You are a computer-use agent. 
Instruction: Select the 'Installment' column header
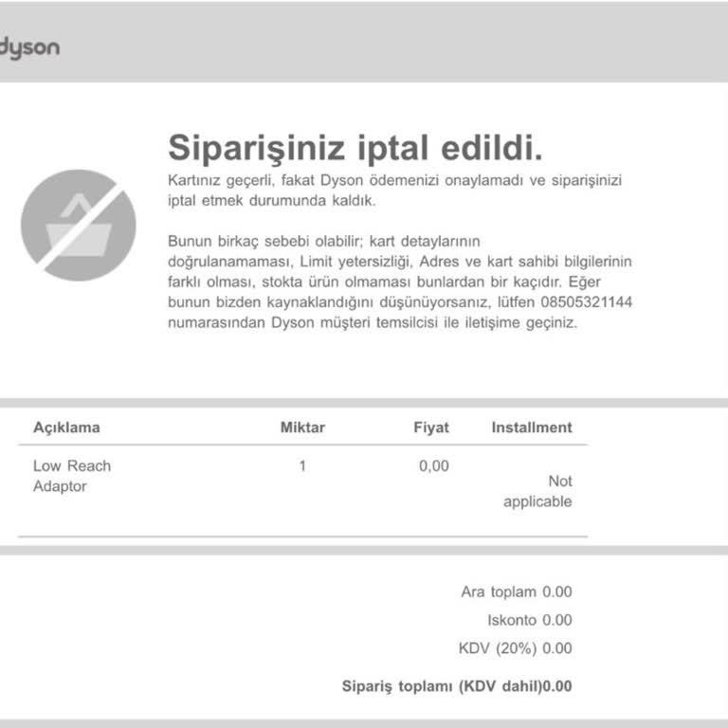pos(532,428)
